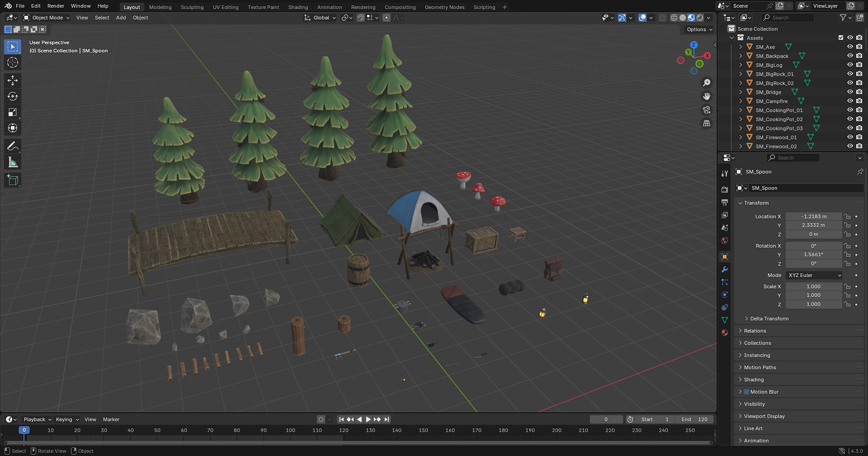Select the Select Box tool

13,46
